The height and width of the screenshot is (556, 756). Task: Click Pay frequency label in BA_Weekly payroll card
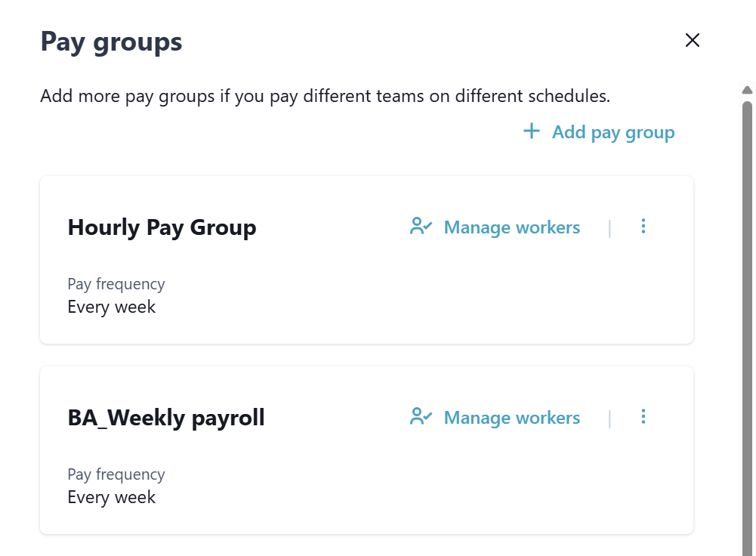pos(116,474)
